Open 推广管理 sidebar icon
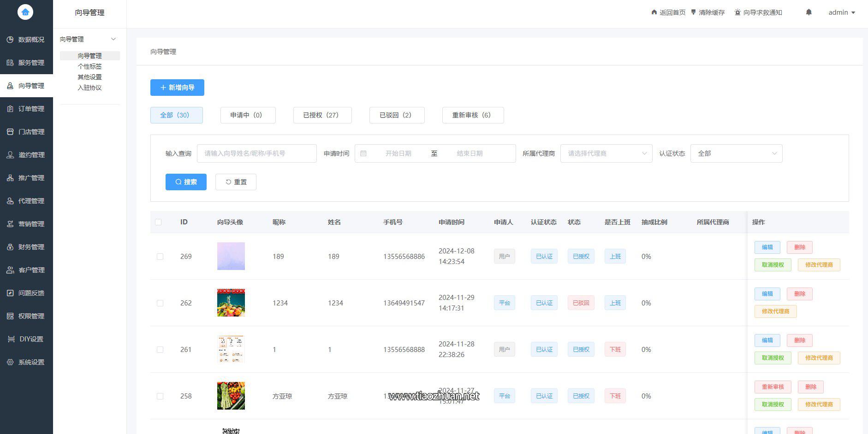The image size is (868, 434). coord(10,178)
